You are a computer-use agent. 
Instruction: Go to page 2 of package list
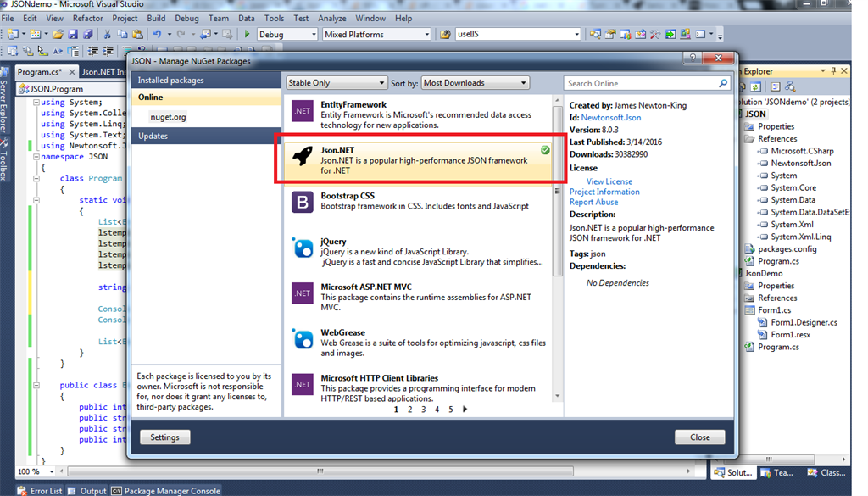tap(409, 410)
